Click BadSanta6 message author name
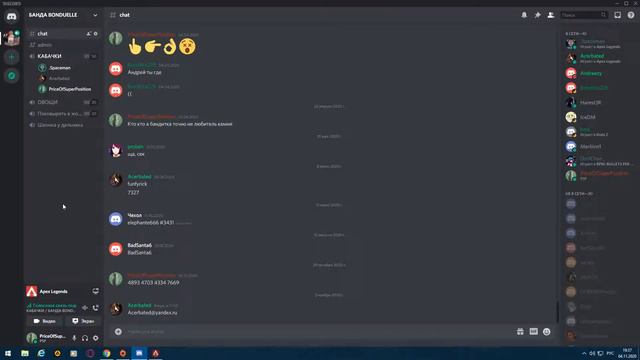The width and height of the screenshot is (640, 360). click(140, 245)
